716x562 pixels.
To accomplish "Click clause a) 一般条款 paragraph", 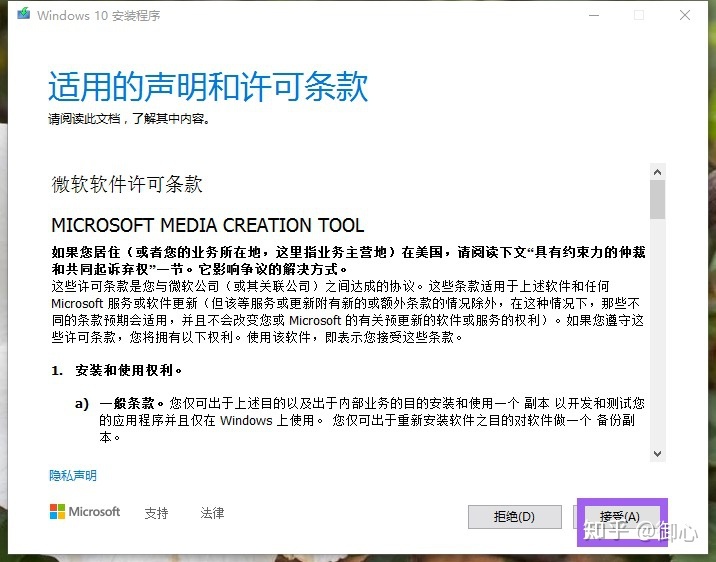I will (x=361, y=420).
